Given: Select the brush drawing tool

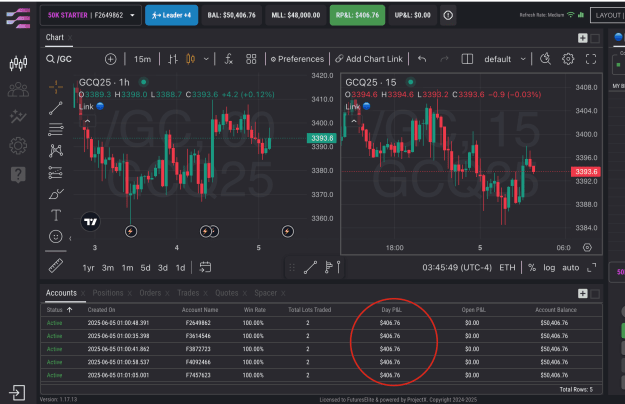Looking at the screenshot, I should (56, 194).
